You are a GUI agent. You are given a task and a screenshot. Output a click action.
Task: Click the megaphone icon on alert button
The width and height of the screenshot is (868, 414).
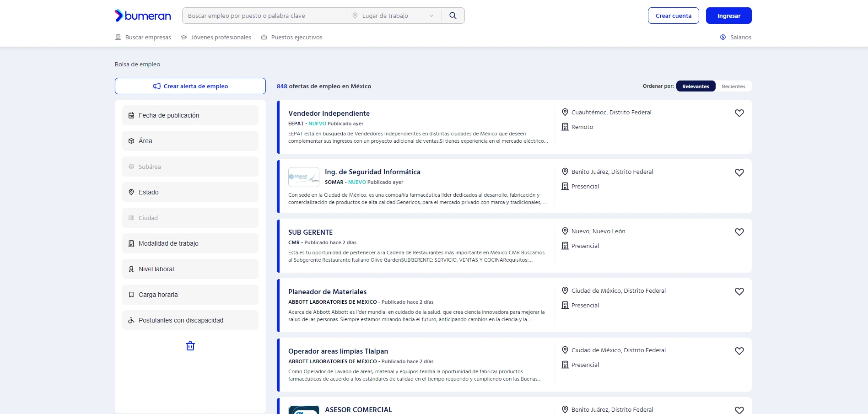pos(157,86)
